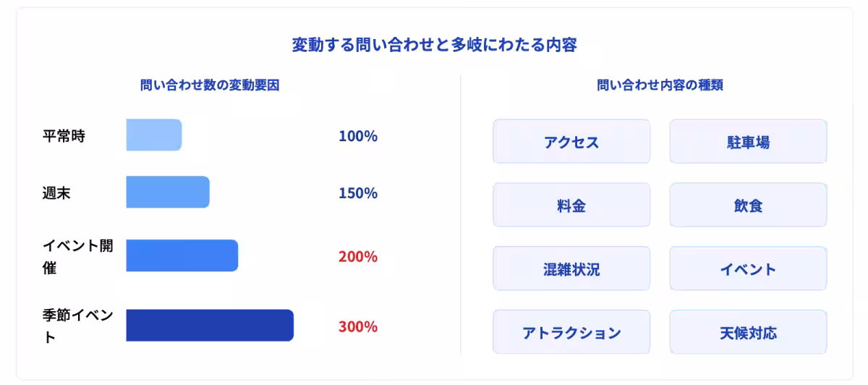
Task: Select the 天候対応 inquiry box
Action: (x=748, y=333)
